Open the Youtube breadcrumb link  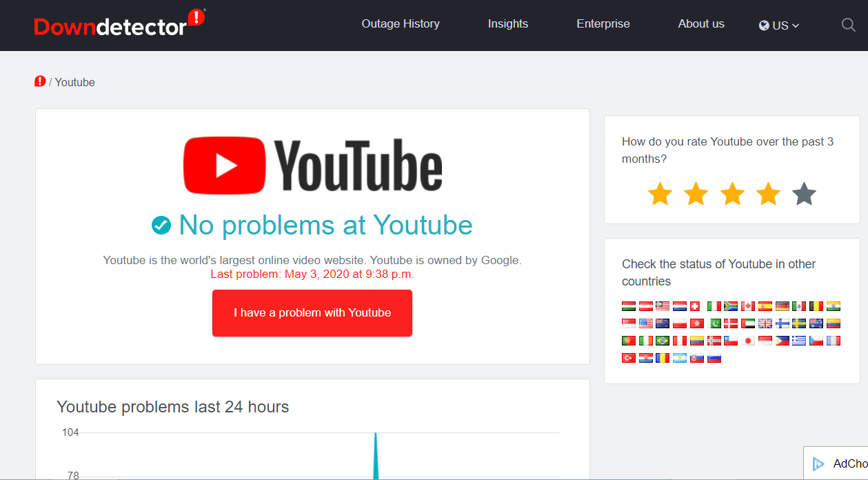[x=75, y=82]
